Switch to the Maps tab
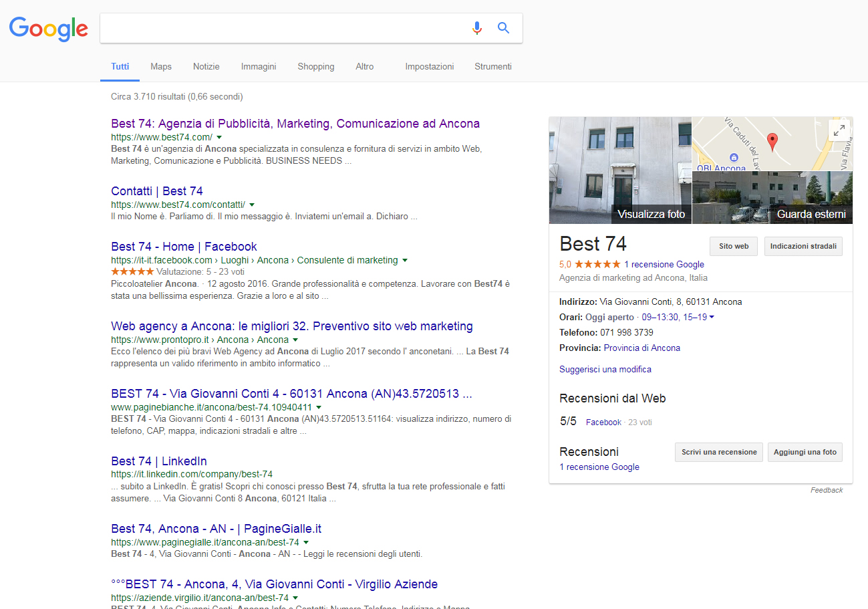 (x=161, y=66)
